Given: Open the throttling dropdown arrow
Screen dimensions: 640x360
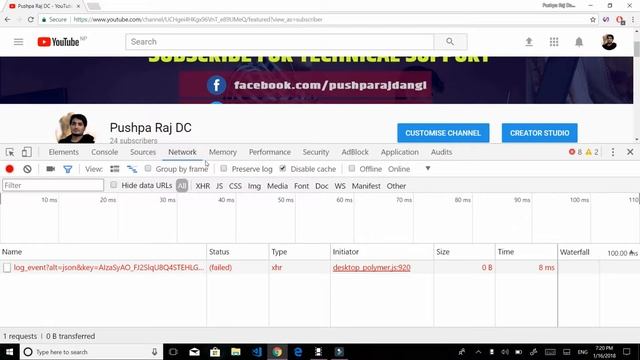Looking at the screenshot, I should click(x=428, y=168).
